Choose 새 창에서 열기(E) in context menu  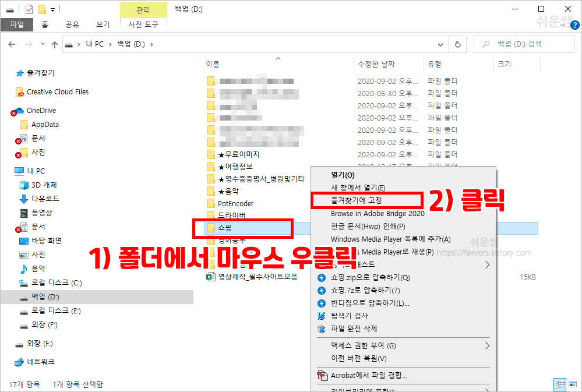click(x=358, y=188)
